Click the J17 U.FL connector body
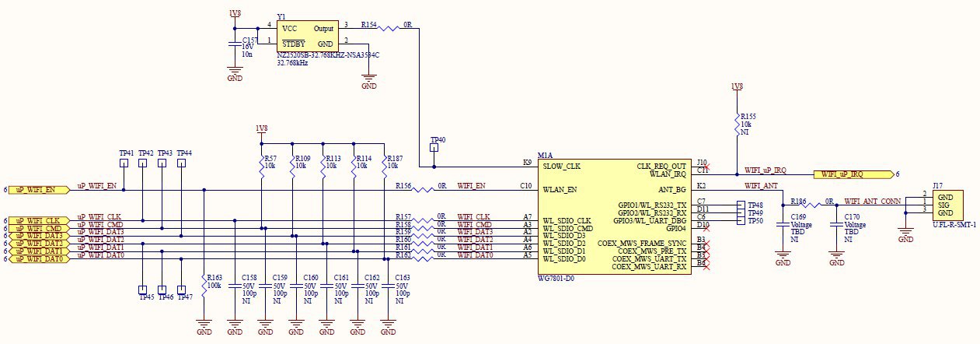The image size is (980, 344). coord(950,205)
